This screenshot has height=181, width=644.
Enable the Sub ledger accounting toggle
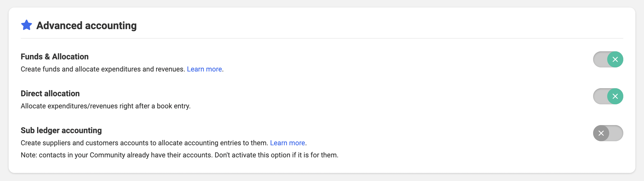pos(608,133)
